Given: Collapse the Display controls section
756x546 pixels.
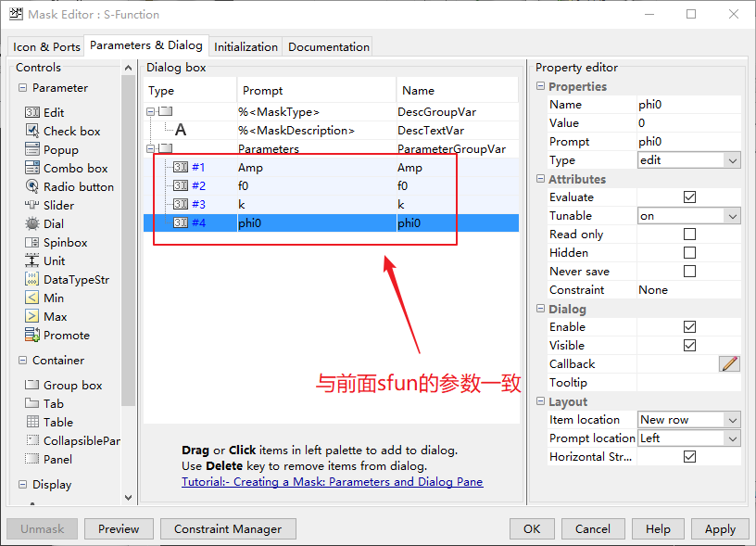Looking at the screenshot, I should point(22,484).
